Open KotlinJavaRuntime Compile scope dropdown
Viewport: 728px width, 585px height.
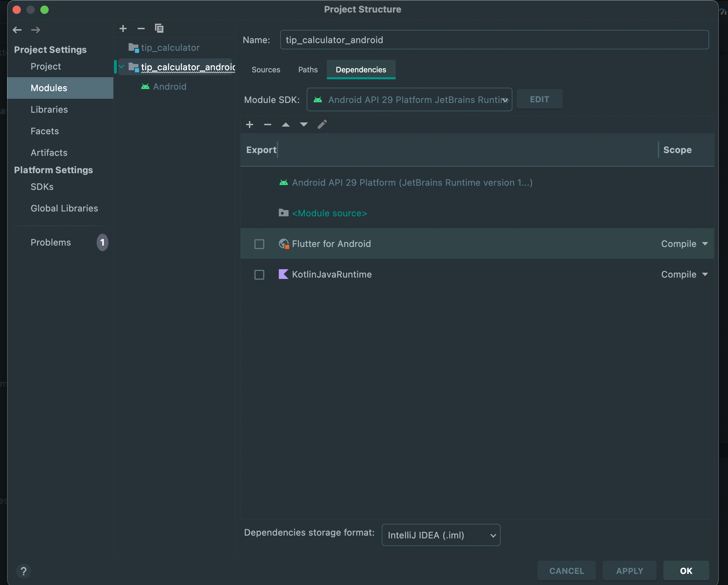coord(684,274)
